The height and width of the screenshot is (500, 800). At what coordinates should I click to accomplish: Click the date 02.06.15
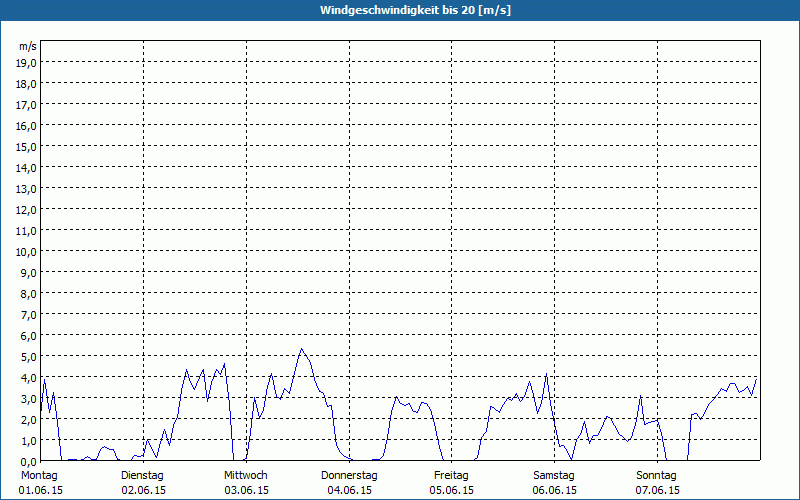[x=143, y=490]
